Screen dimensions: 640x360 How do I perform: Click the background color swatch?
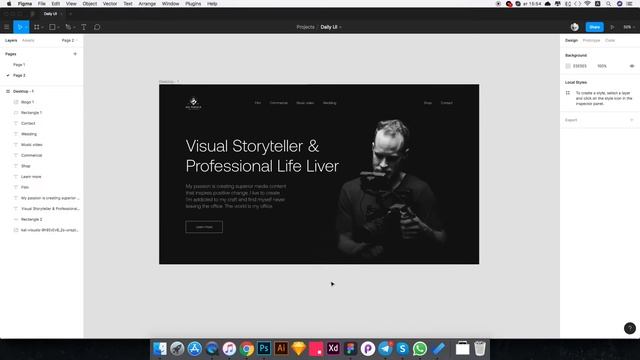[x=568, y=66]
